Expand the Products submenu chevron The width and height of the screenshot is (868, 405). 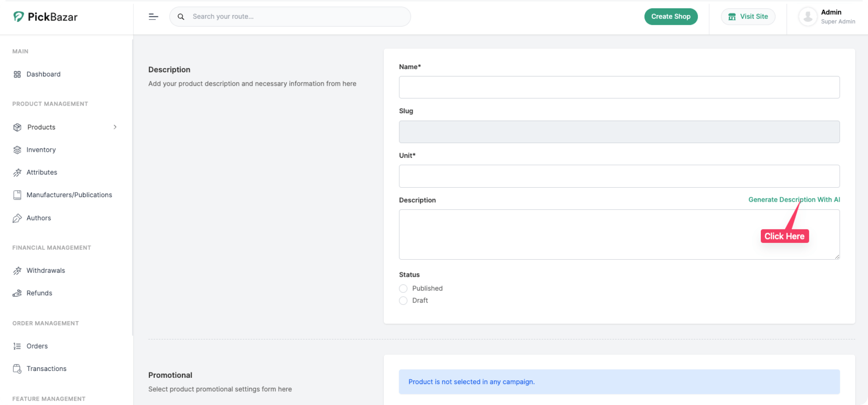(115, 127)
